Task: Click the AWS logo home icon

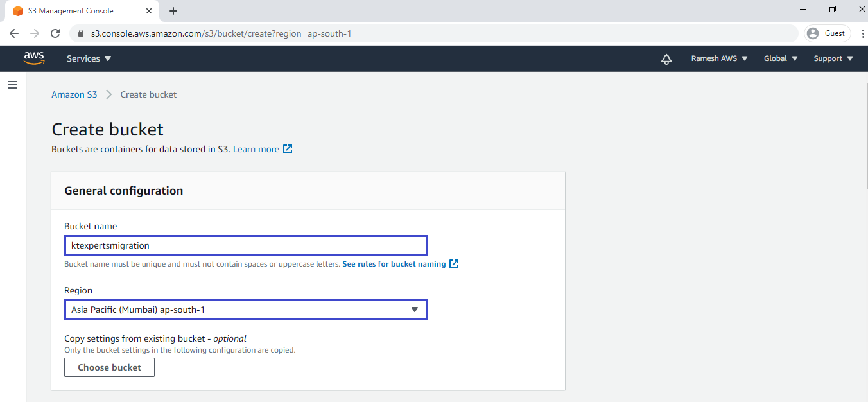Action: pyautogui.click(x=34, y=58)
